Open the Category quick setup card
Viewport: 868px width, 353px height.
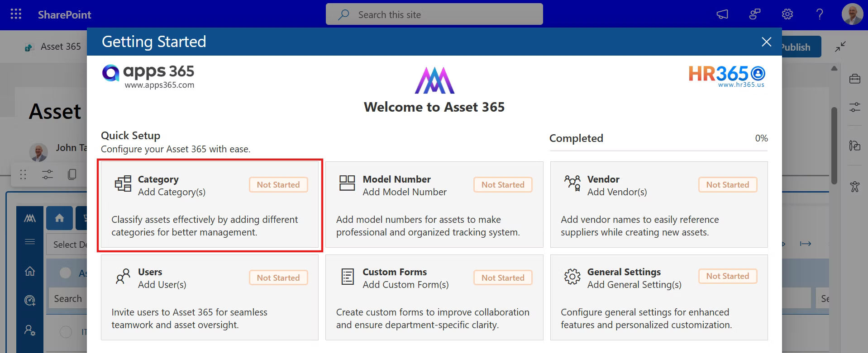tap(210, 205)
